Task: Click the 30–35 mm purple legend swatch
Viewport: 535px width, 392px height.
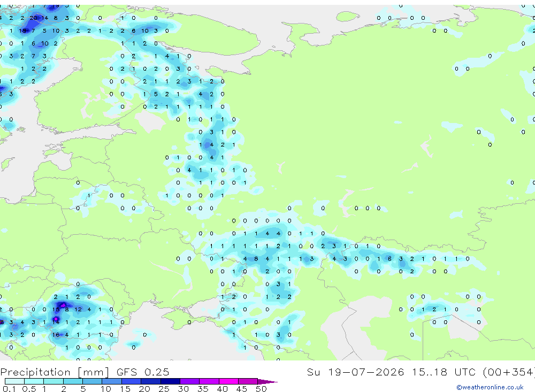Action: point(189,381)
